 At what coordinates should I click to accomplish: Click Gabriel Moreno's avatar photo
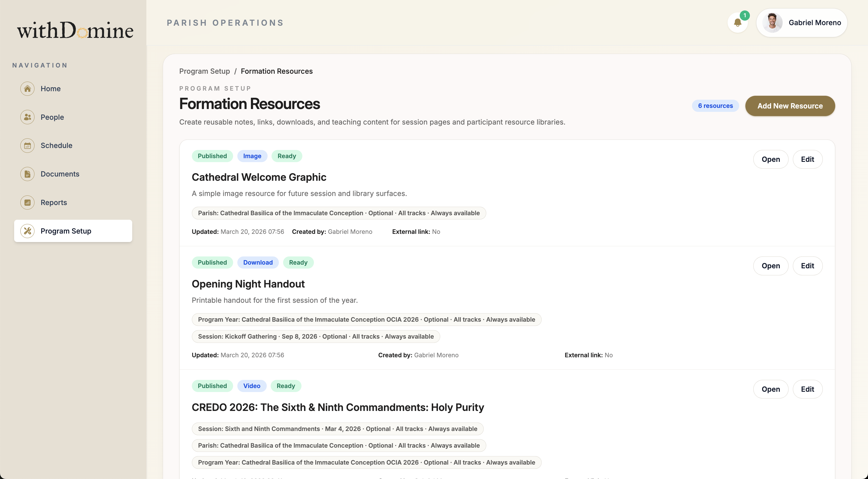[x=772, y=23]
